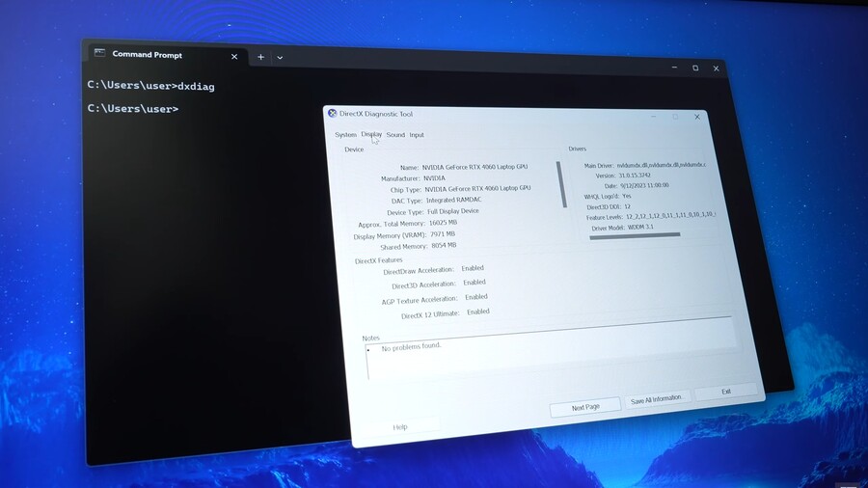The image size is (868, 488).
Task: Click Chip Type GeForce RTX 4060 value
Action: 477,189
